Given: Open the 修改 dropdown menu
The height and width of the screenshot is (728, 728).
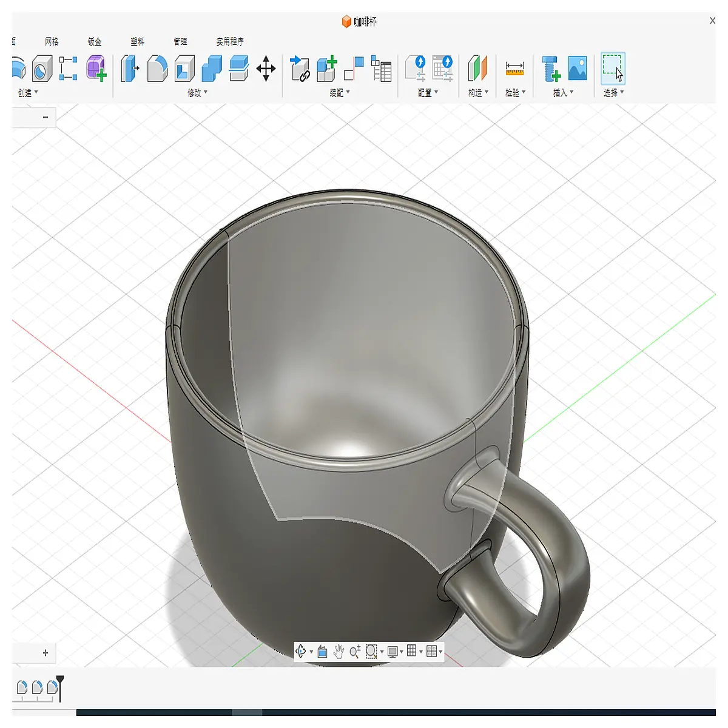Looking at the screenshot, I should [197, 93].
